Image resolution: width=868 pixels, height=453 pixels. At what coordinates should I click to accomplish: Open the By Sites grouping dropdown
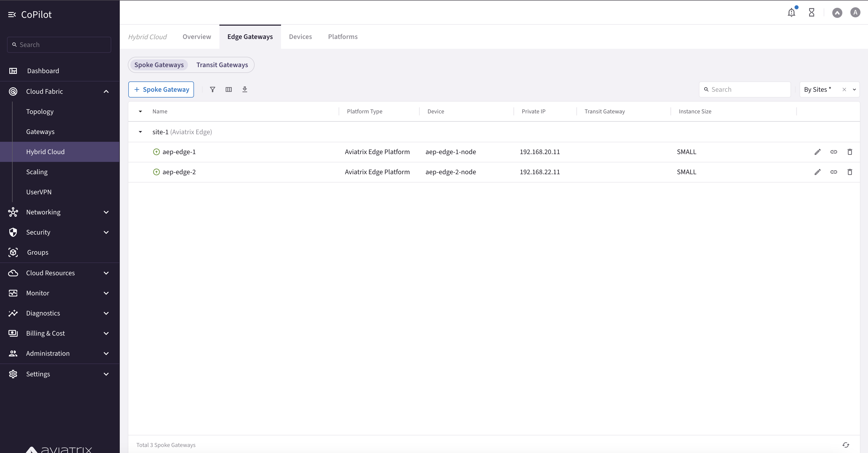(854, 89)
